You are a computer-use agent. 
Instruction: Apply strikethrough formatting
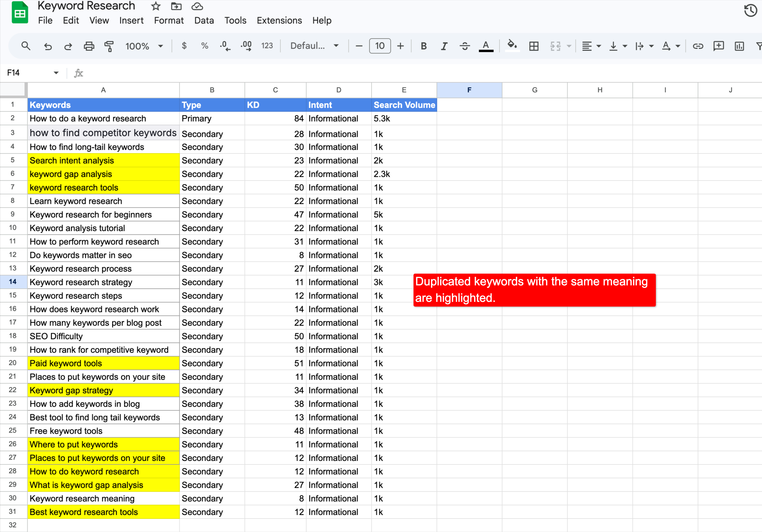click(x=465, y=46)
